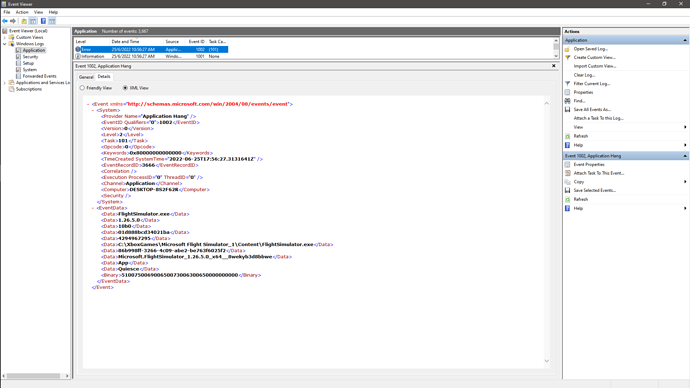Image resolution: width=690 pixels, height=388 pixels.
Task: Sort by Level column header
Action: [x=92, y=41]
